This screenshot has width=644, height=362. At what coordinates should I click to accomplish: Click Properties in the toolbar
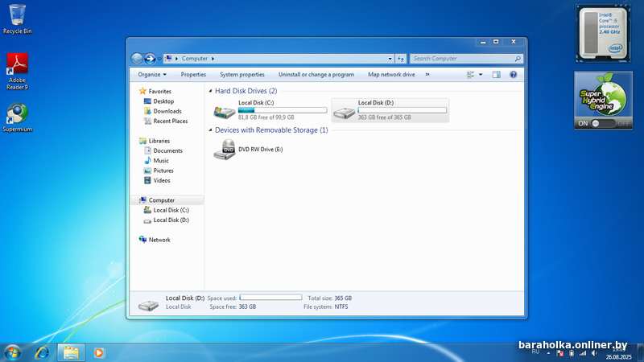pyautogui.click(x=193, y=74)
